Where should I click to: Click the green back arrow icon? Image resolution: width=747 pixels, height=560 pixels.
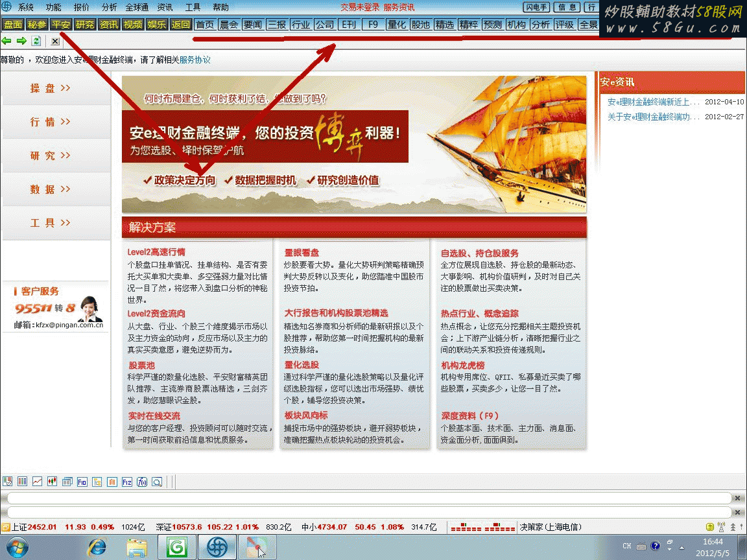[x=6, y=41]
